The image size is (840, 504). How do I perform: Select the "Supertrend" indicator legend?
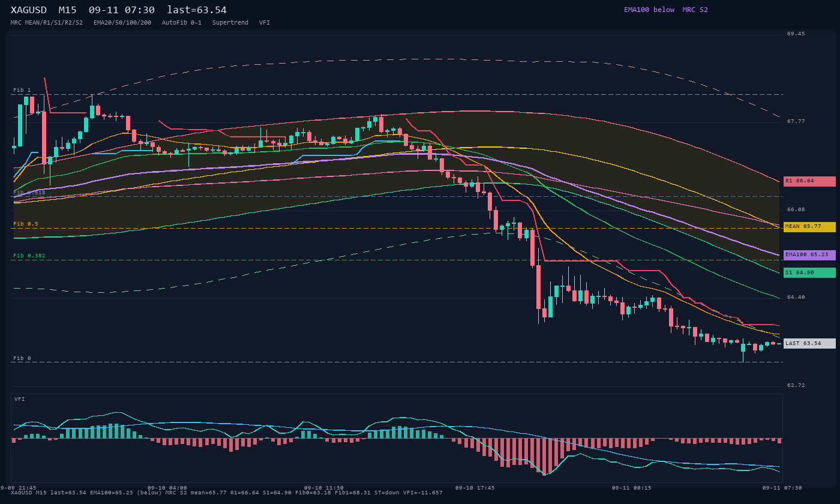click(230, 23)
